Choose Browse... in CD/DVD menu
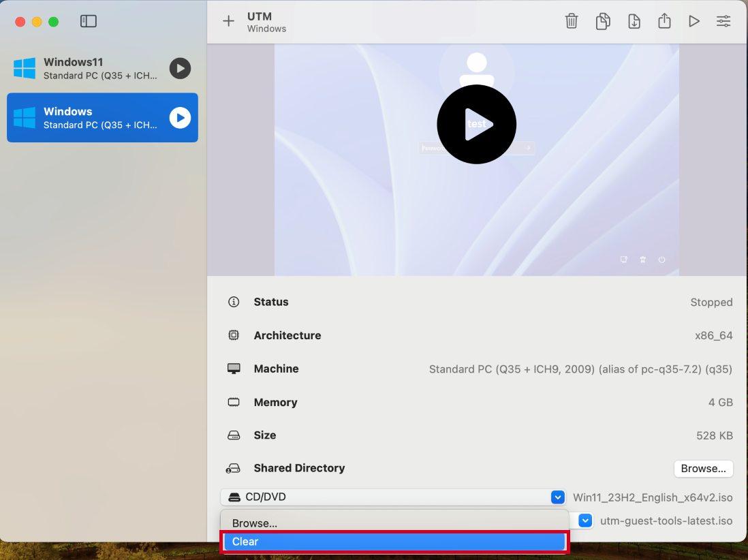Screen dimensions: 748x560 pos(394,523)
